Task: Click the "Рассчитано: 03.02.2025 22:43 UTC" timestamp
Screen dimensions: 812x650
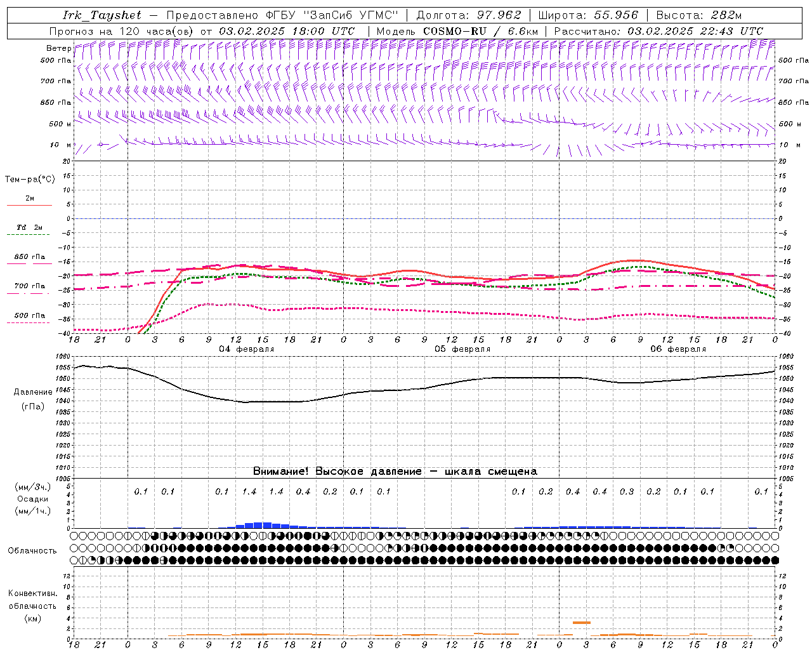Action: point(658,31)
